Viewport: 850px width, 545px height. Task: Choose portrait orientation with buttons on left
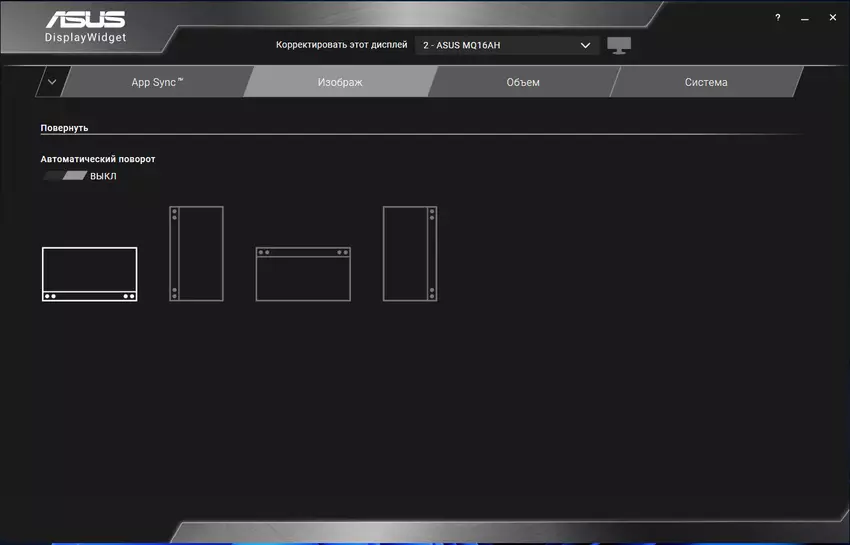click(196, 253)
